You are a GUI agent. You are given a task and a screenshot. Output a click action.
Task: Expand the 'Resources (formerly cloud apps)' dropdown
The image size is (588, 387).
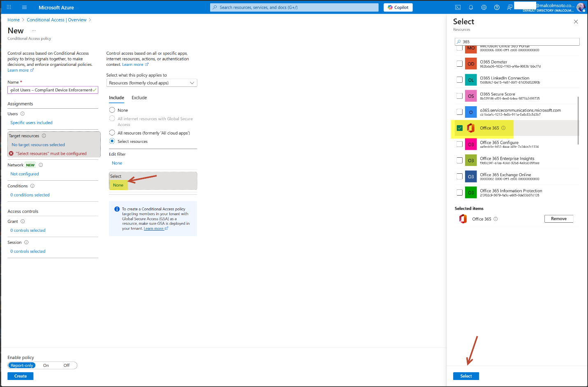(x=152, y=83)
